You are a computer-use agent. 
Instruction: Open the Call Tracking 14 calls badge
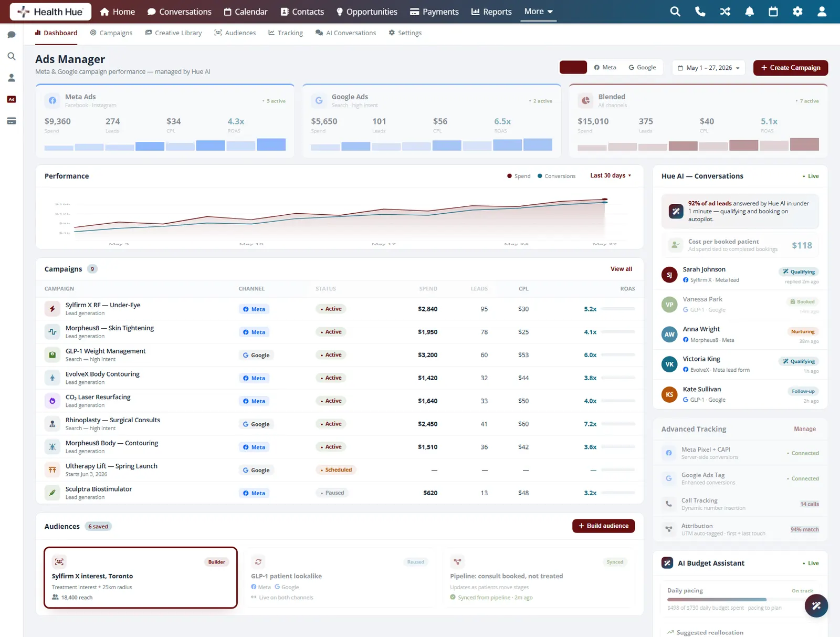(809, 504)
